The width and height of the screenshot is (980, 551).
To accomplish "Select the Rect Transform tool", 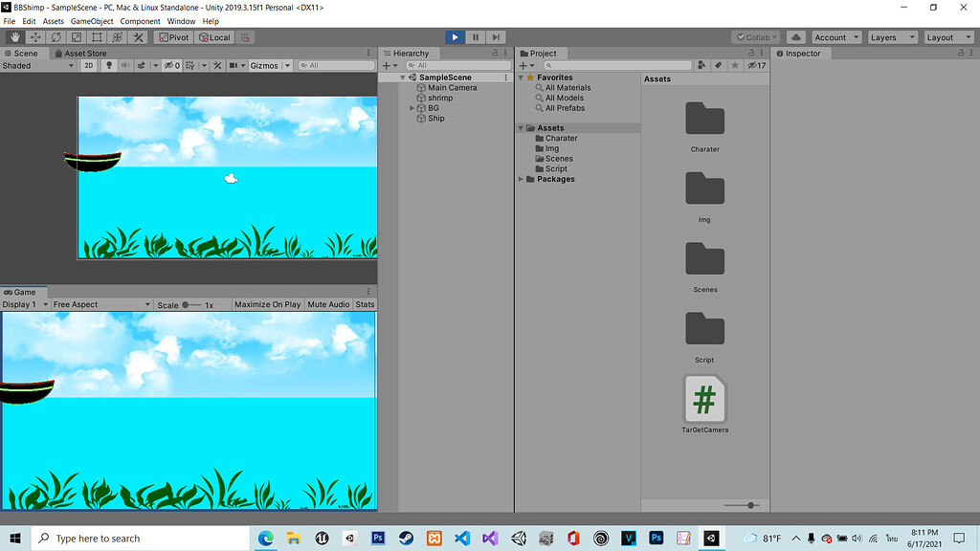I will tap(96, 36).
